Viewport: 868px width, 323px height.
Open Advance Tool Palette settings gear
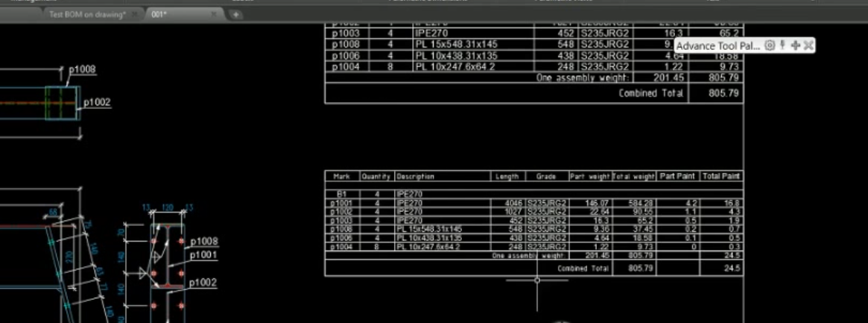(x=770, y=46)
